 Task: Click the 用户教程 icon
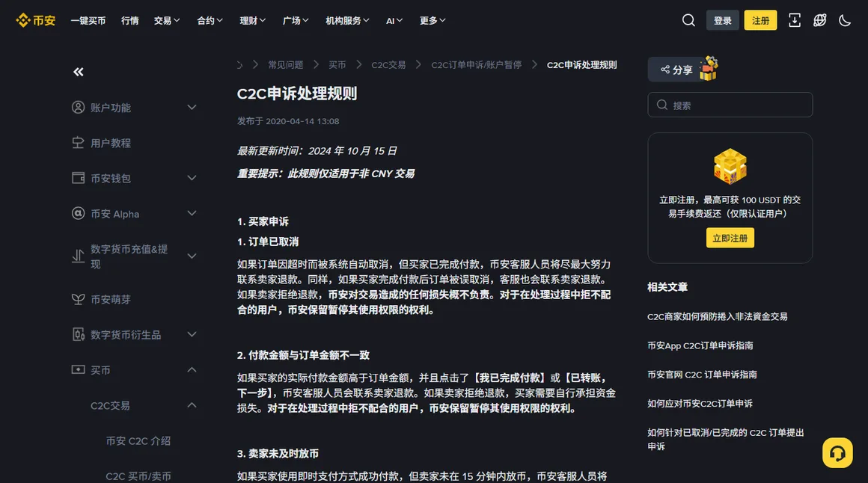tap(78, 143)
